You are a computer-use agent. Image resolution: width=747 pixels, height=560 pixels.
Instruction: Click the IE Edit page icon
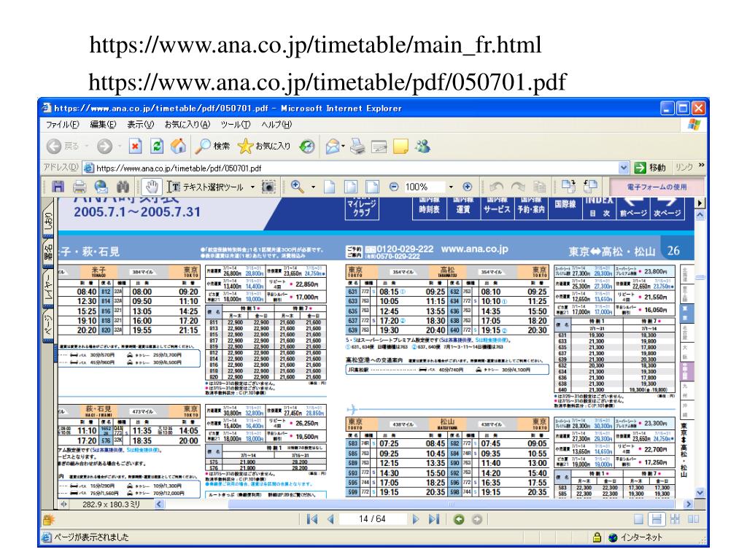[x=379, y=147]
